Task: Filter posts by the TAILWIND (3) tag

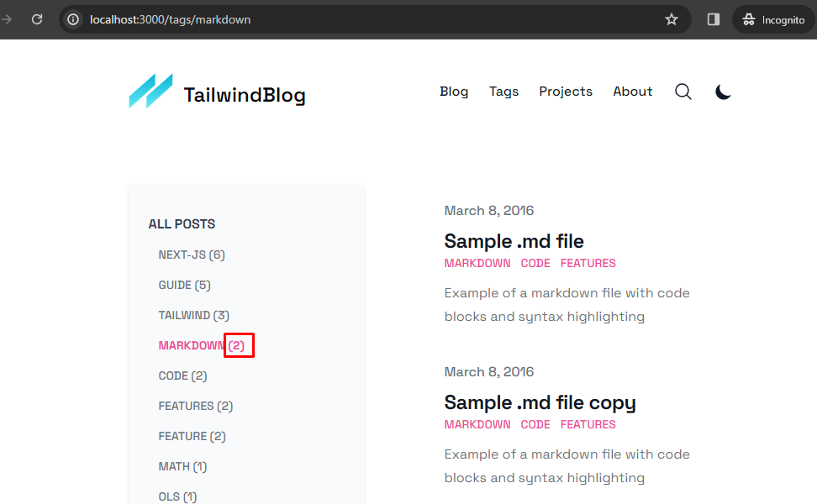Action: [x=193, y=315]
